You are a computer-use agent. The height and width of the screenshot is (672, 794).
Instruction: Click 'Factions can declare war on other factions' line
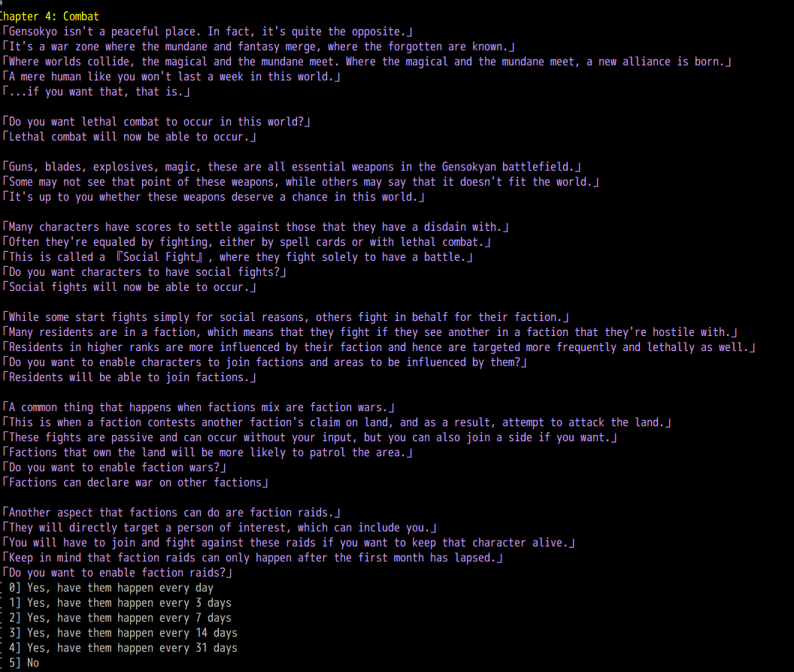click(x=135, y=483)
